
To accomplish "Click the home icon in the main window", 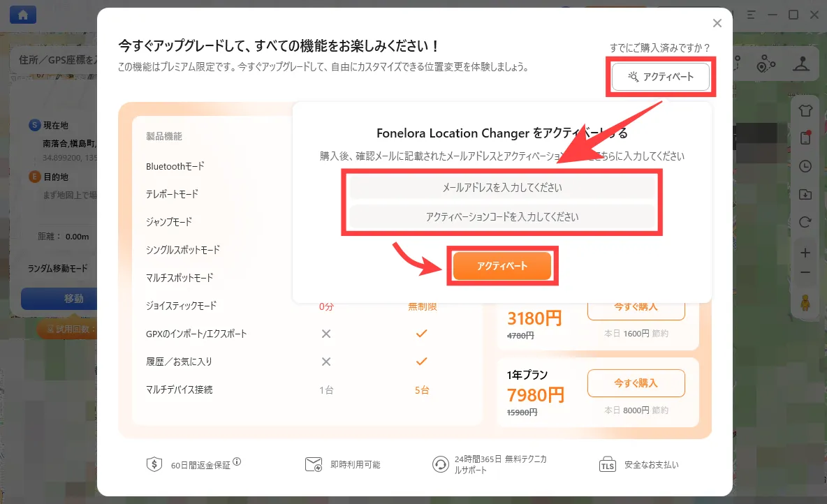I will point(23,15).
